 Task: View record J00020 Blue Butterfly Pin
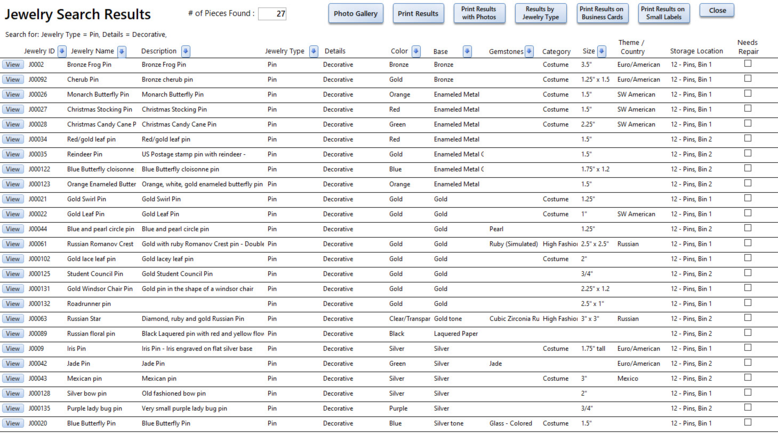(x=12, y=423)
